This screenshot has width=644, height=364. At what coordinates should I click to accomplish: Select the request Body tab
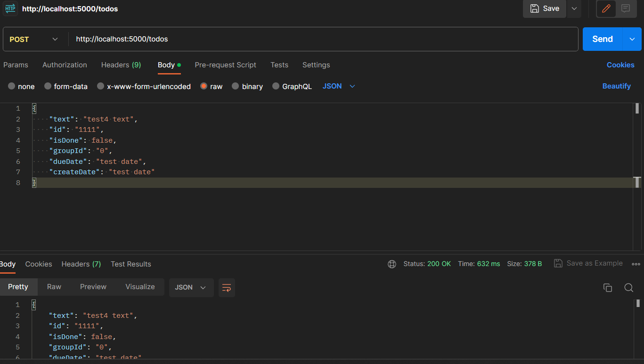coord(169,65)
